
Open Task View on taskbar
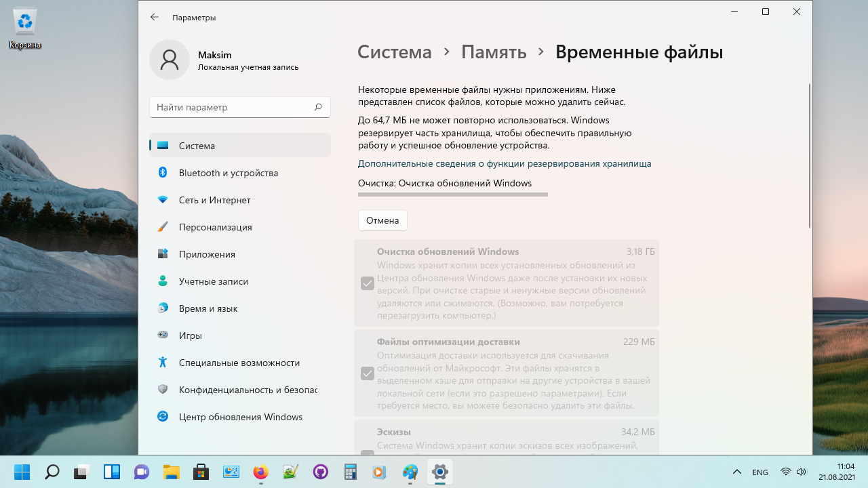82,472
